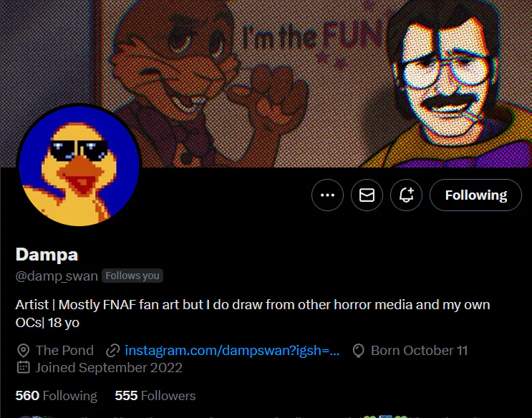Click the envelope message icon
Screen dimensions: 532x418
pyautogui.click(x=367, y=195)
